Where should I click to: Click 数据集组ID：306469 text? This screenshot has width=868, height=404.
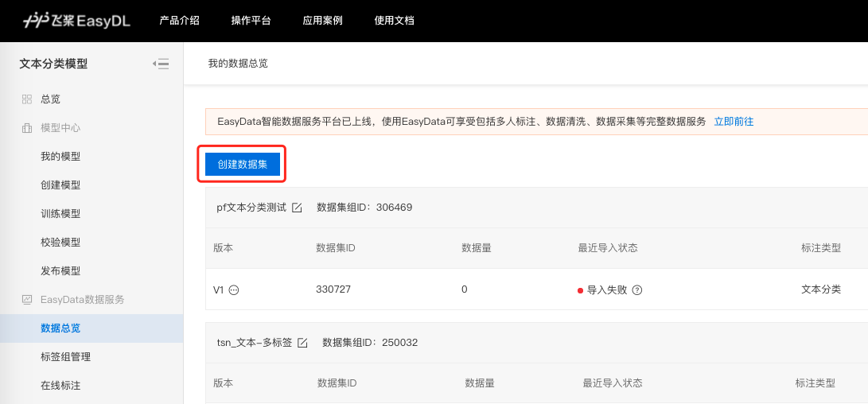coord(365,208)
